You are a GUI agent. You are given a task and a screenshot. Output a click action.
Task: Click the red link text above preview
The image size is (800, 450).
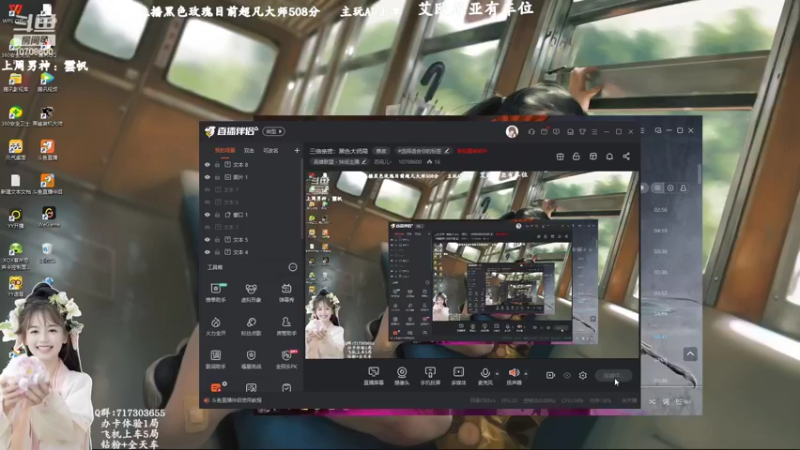pyautogui.click(x=472, y=151)
